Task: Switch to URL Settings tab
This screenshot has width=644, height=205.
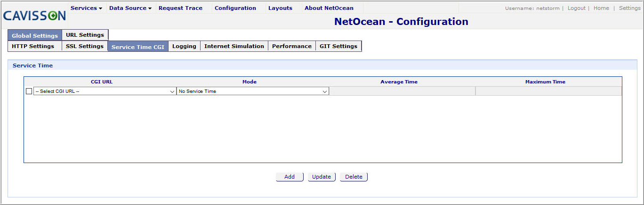Action: 85,35
